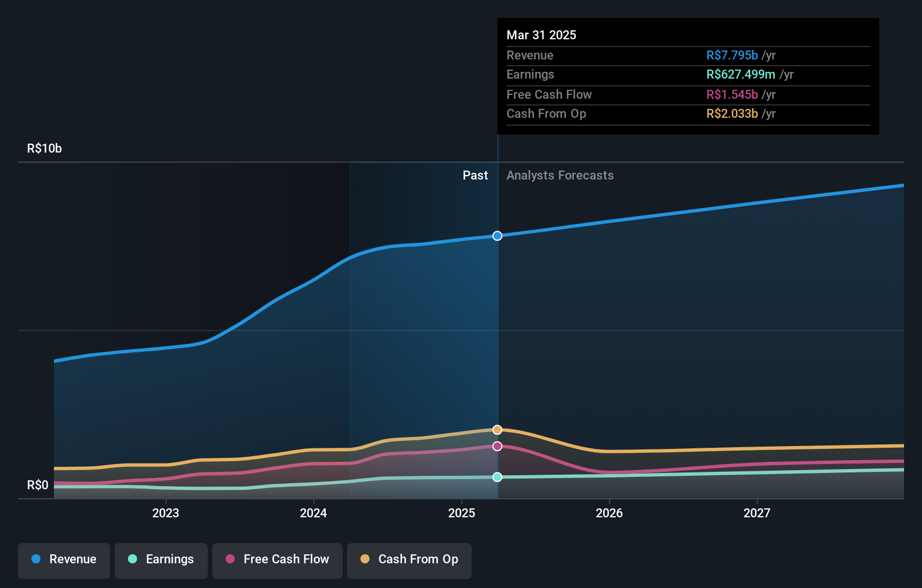Click the R$2.033b cash from op value
The width and height of the screenshot is (922, 588).
click(x=732, y=113)
